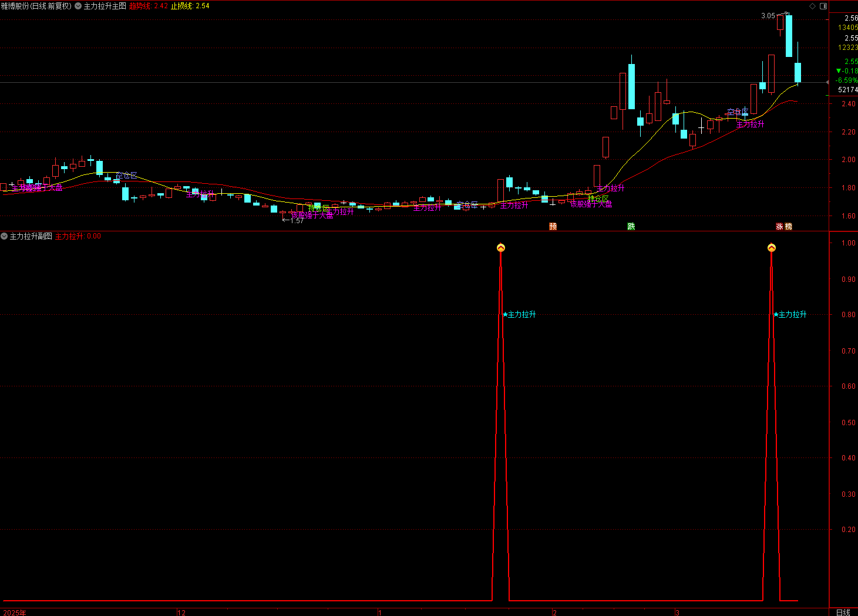
Task: Click the 主力拉升副图 indicator name
Action: (x=31, y=236)
